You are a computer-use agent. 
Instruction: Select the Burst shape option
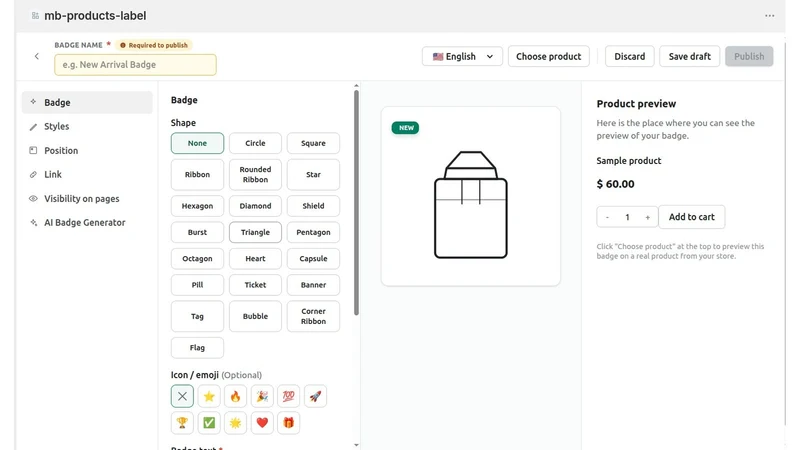197,232
